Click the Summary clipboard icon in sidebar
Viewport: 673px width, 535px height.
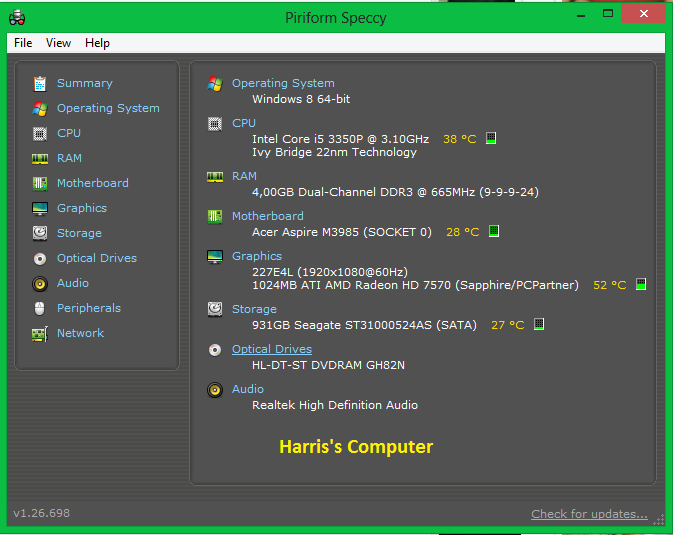tap(40, 84)
